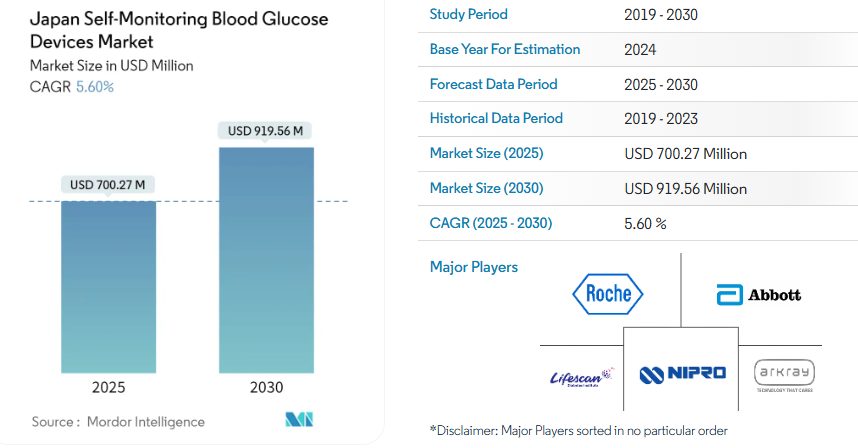
Task: Select the Base Year For Estimation label
Action: (x=504, y=49)
